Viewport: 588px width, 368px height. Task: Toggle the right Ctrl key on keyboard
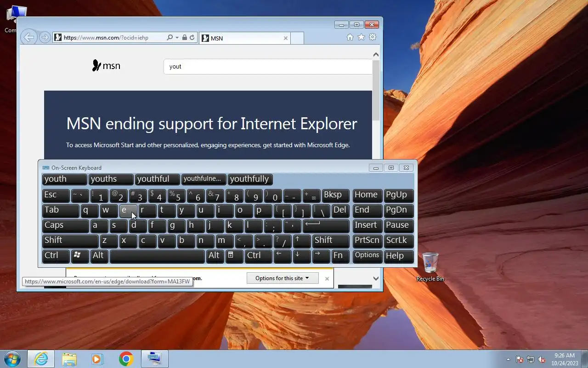(259, 256)
